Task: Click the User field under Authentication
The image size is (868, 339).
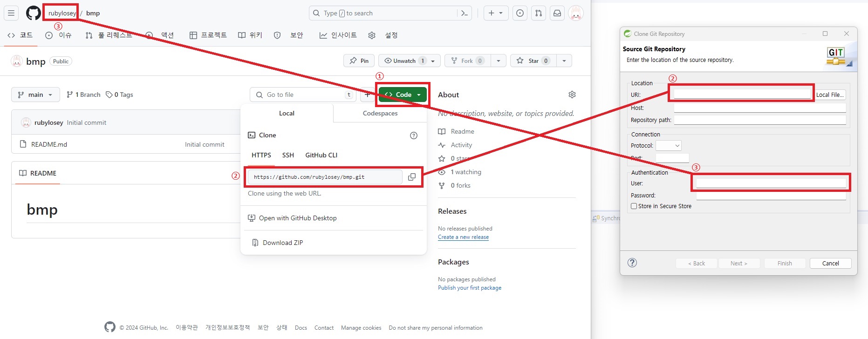Action: pos(771,183)
